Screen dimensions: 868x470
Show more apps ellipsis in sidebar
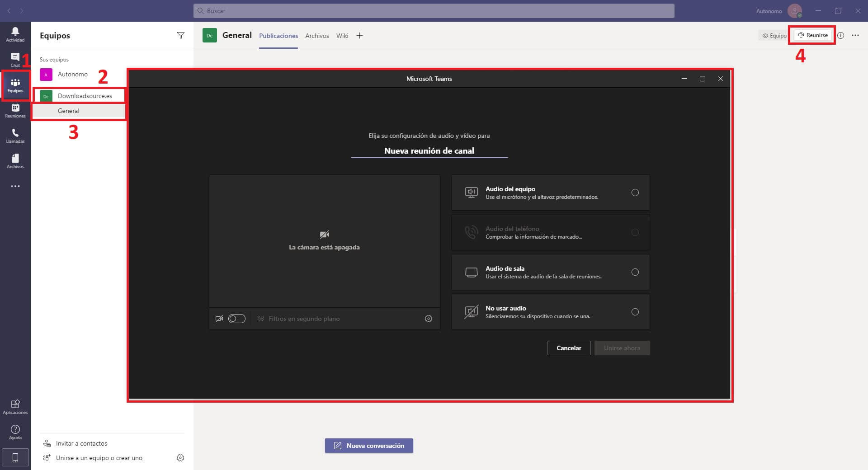[x=15, y=186]
